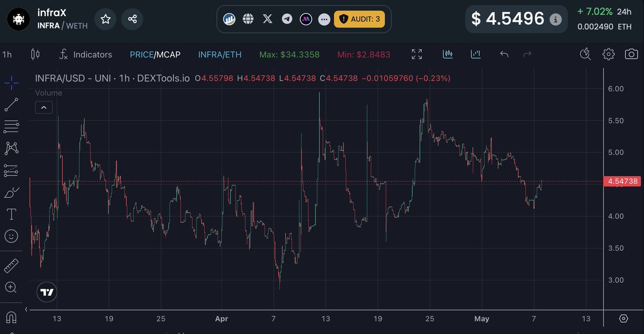Open quick search lightning magnifier icon
Image resolution: width=644 pixels, height=334 pixels.
[x=586, y=54]
